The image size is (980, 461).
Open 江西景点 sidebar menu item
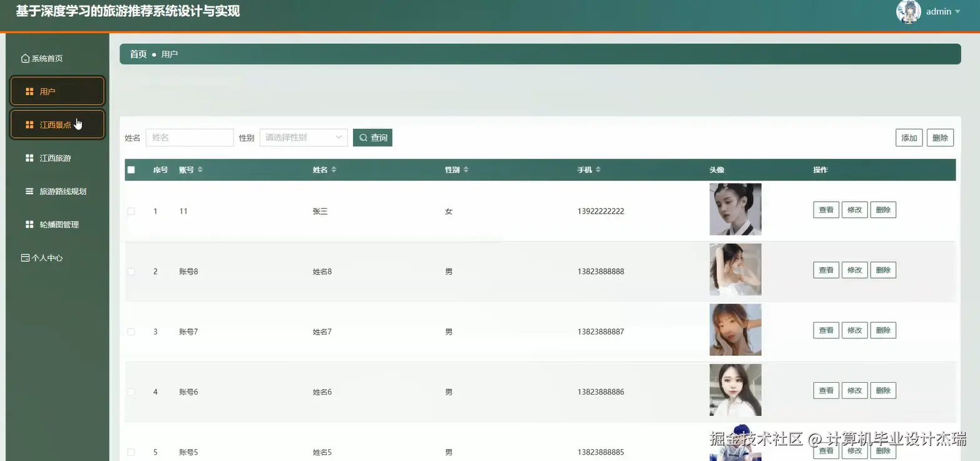pos(58,125)
